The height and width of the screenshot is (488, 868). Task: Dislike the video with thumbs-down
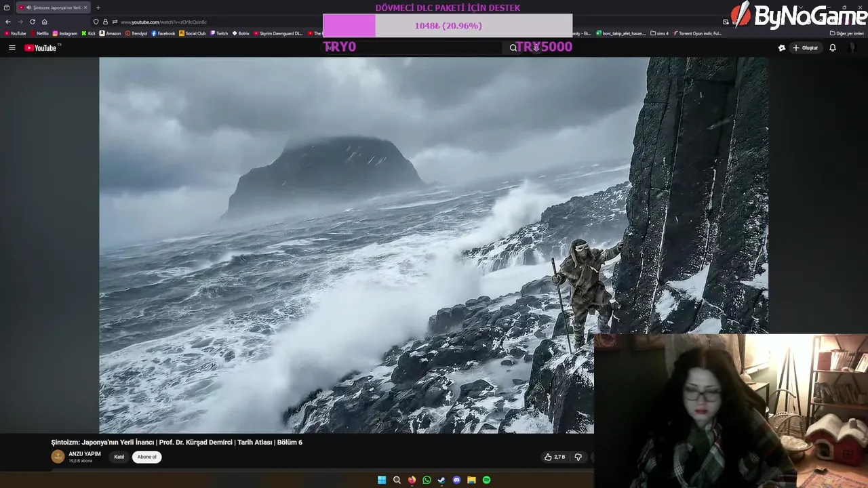click(578, 457)
